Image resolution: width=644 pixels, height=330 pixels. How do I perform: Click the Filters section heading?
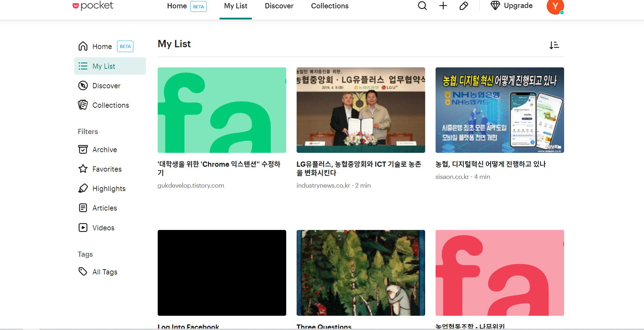(88, 132)
